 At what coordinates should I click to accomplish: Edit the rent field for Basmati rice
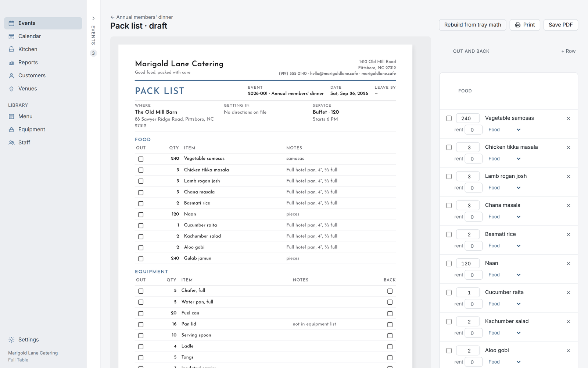[473, 246]
